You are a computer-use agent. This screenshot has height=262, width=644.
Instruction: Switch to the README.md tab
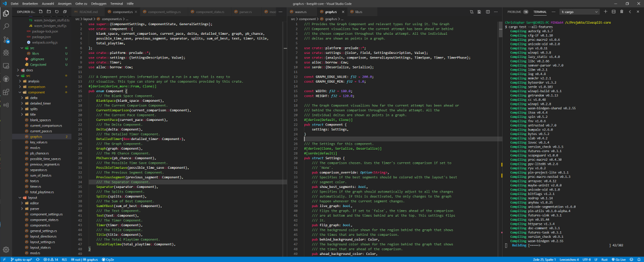pos(89,11)
